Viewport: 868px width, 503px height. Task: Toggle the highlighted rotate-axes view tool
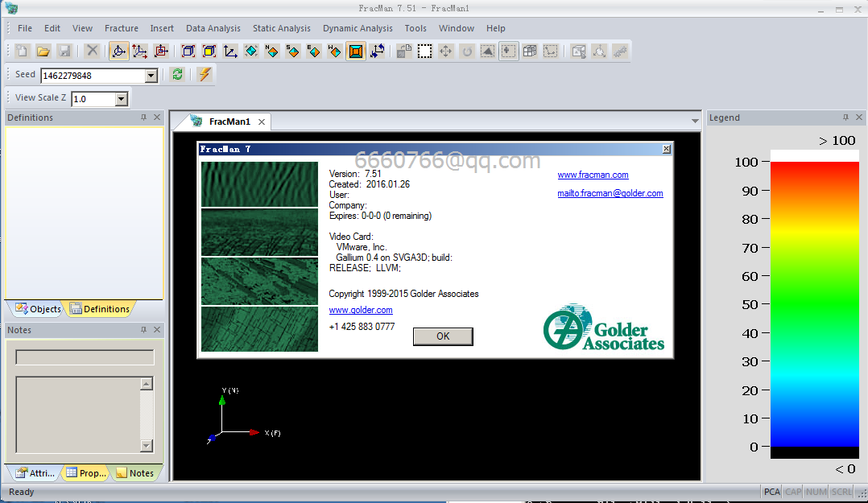coord(118,52)
